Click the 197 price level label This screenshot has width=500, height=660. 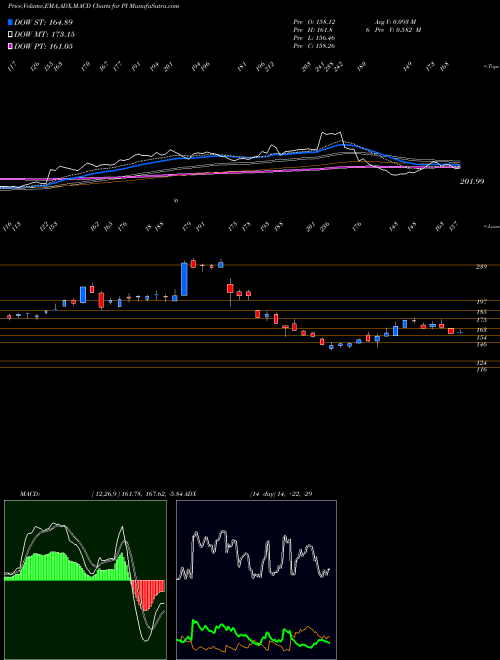482,302
